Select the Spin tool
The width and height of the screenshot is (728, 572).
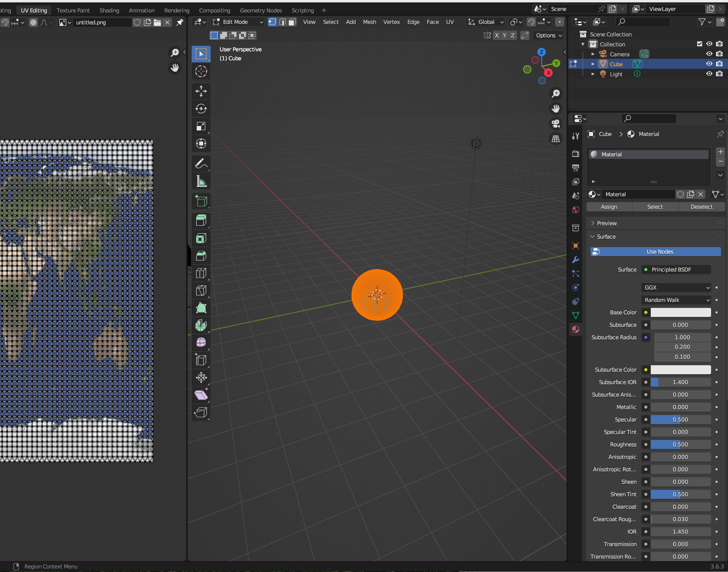pos(201,325)
